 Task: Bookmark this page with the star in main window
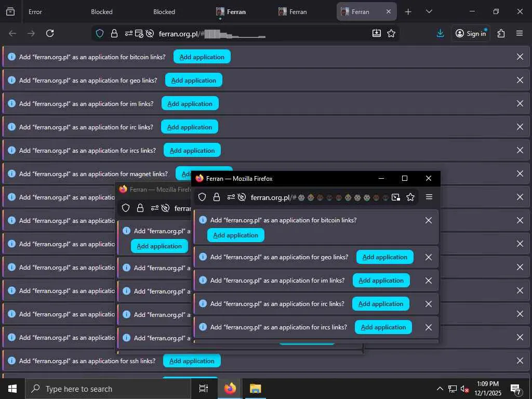click(391, 33)
